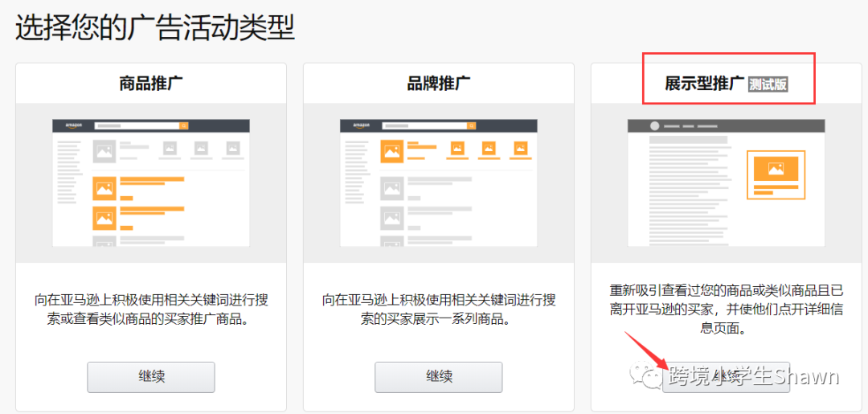Select the 商品推广 card heading
Viewport: 868px width, 414px height.
(150, 83)
